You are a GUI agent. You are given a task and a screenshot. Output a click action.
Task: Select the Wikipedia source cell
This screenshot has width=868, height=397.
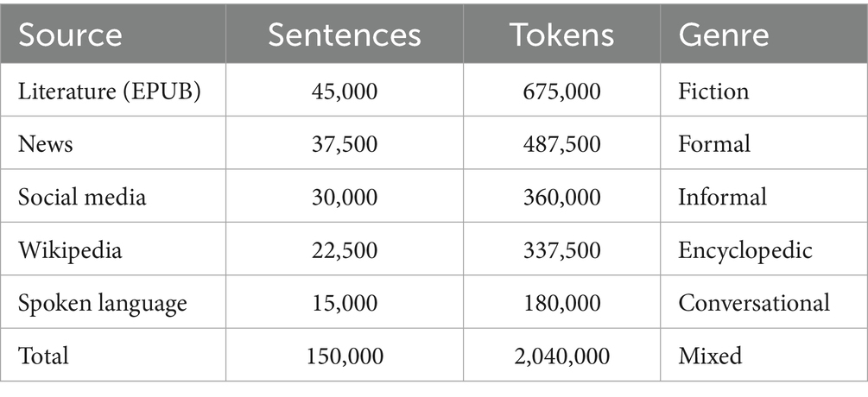pos(70,250)
